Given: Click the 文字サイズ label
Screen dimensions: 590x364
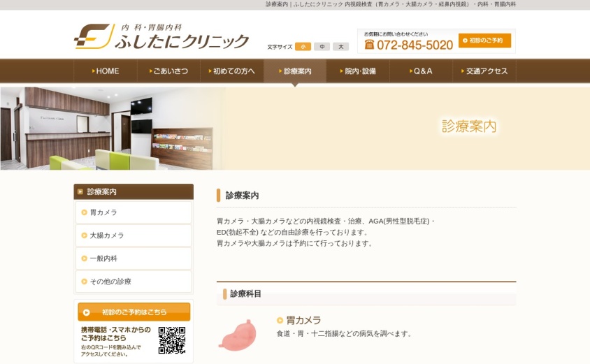Looking at the screenshot, I should (x=280, y=47).
